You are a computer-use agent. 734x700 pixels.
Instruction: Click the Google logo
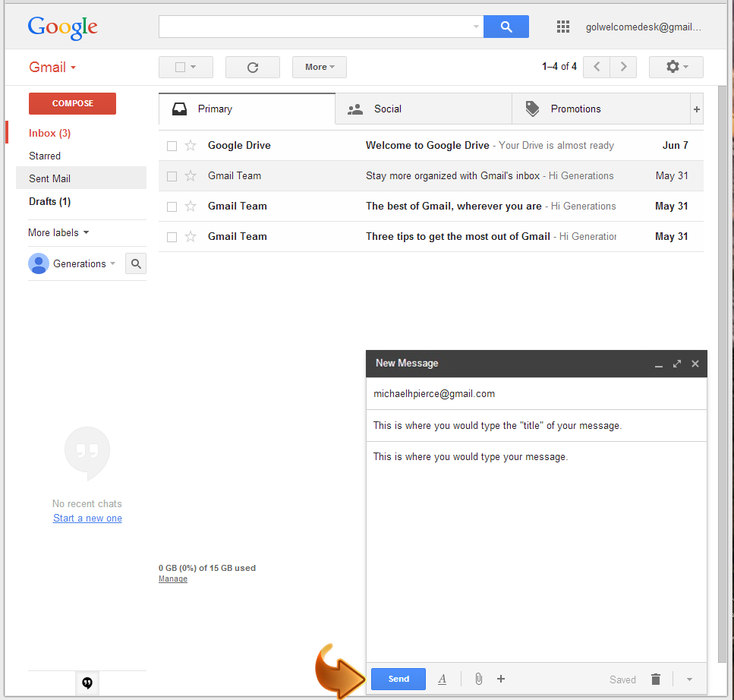[x=63, y=27]
